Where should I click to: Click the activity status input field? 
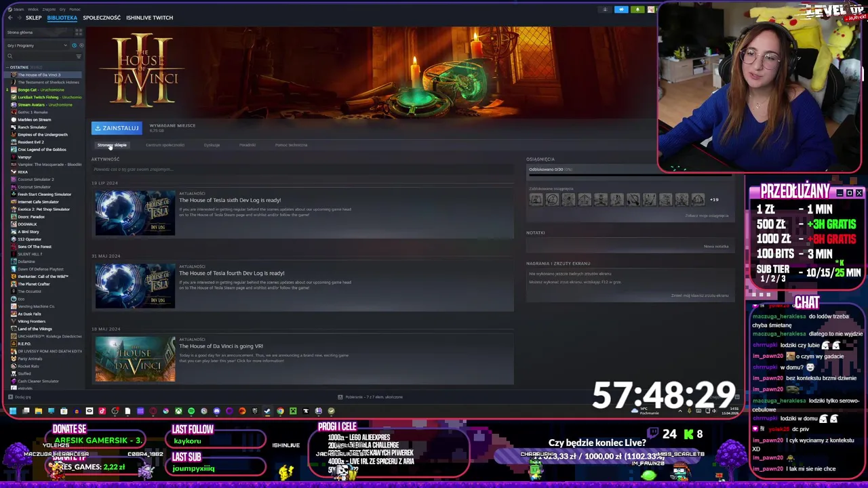pos(302,169)
